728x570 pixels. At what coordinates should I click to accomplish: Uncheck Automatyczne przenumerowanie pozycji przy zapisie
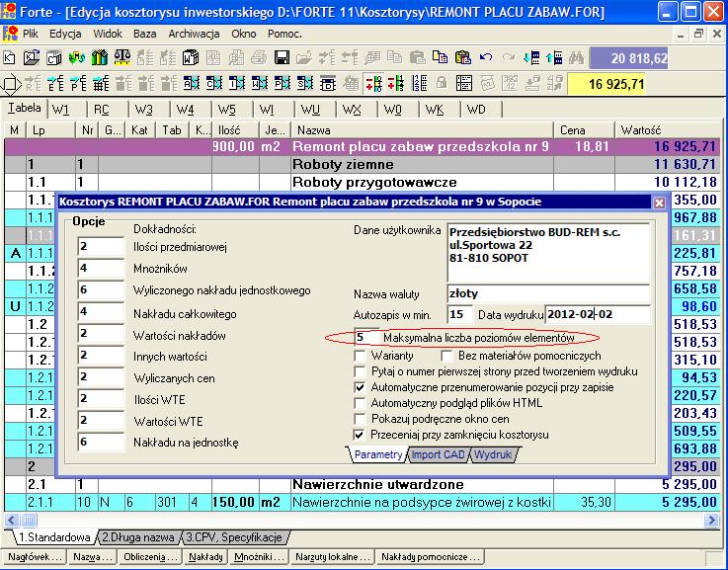[x=360, y=387]
